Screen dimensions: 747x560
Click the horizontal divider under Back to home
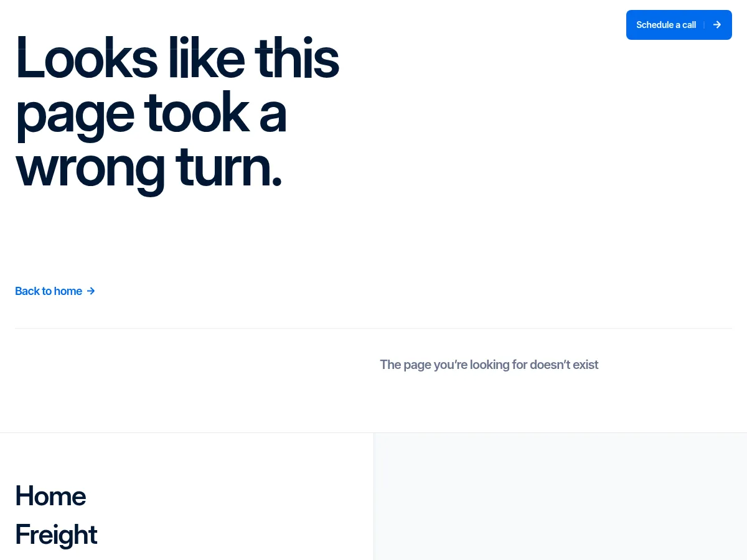[x=374, y=328]
